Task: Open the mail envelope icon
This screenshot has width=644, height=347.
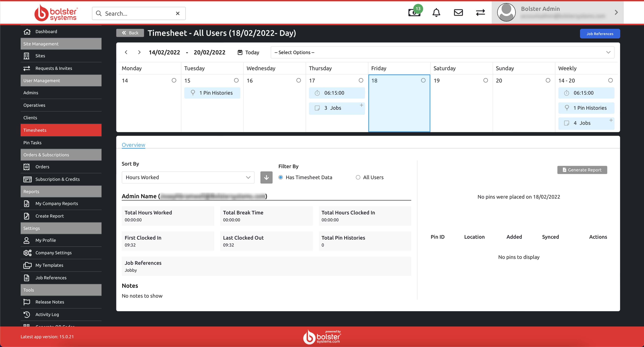Action: [x=458, y=13]
